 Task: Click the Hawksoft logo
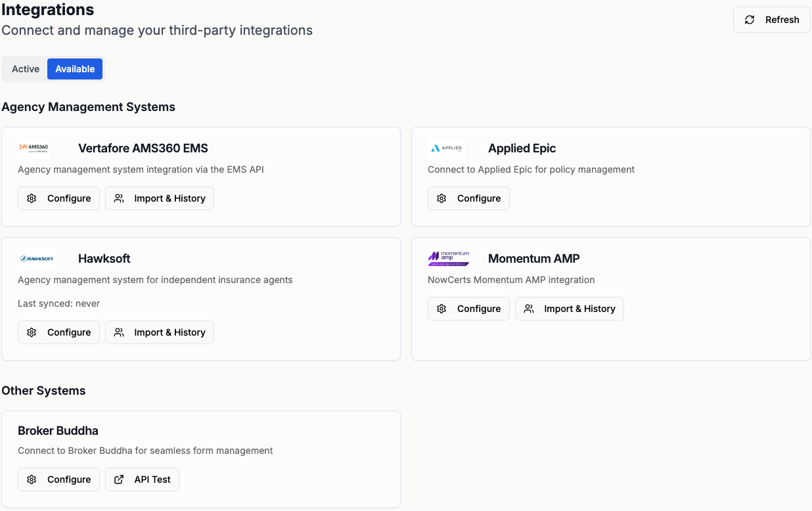tap(37, 259)
